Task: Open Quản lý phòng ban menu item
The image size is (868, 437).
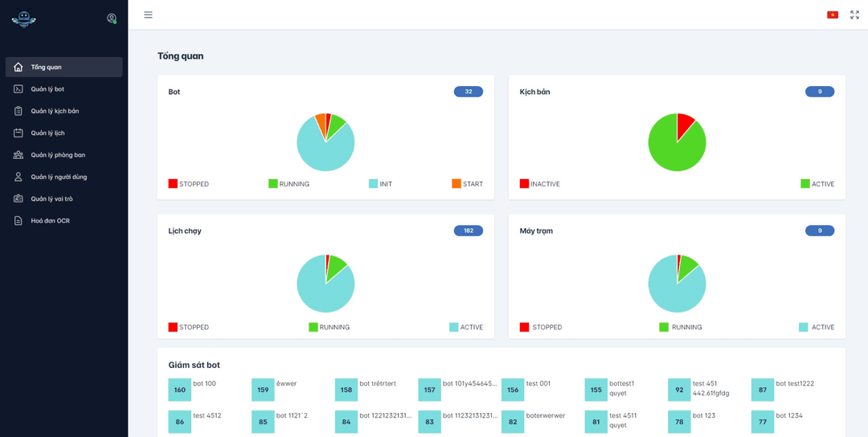Action: pos(58,155)
